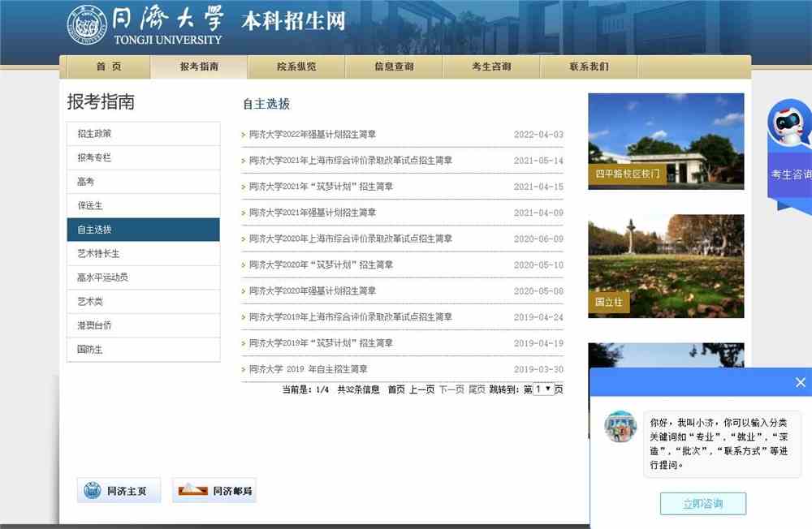
Task: Select 保送生 in the sidebar
Action: tap(144, 205)
